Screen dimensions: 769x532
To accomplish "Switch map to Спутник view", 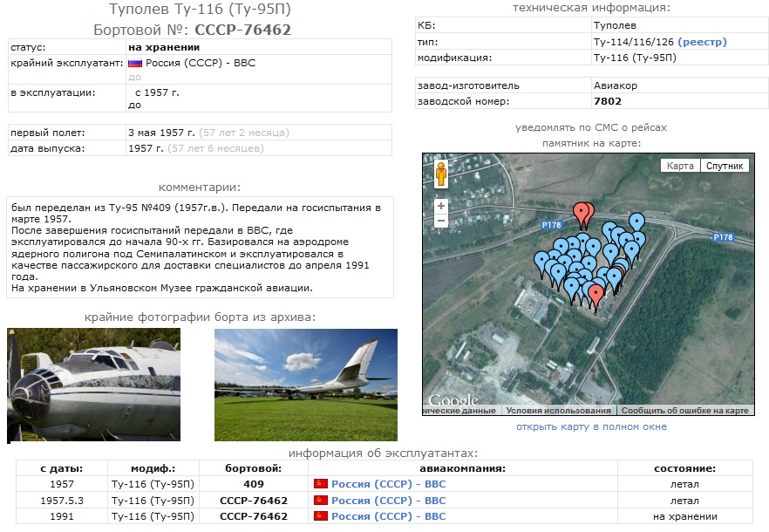I will click(725, 166).
